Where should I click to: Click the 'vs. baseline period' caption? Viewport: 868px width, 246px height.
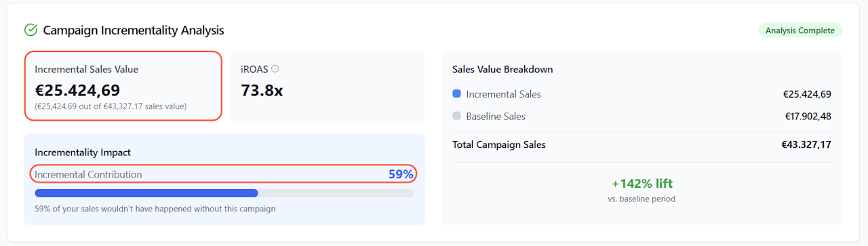642,199
